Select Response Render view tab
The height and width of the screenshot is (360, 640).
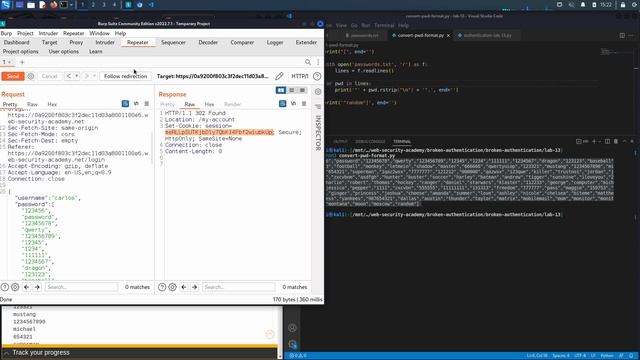click(233, 104)
